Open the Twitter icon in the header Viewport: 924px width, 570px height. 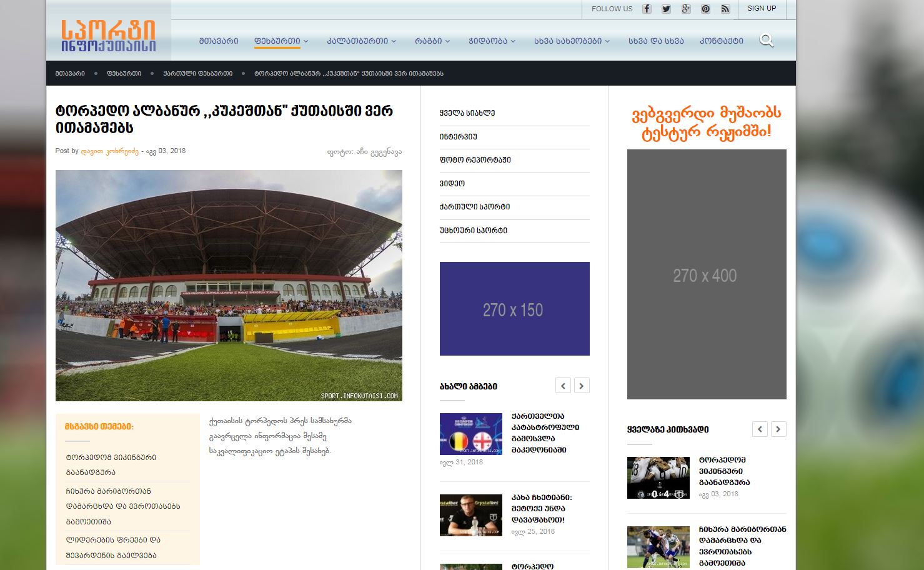[667, 9]
